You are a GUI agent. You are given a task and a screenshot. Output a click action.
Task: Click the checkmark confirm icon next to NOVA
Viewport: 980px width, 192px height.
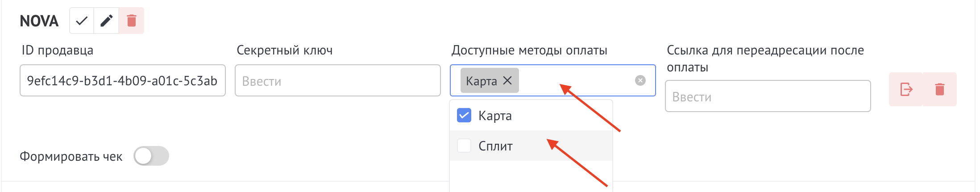82,21
